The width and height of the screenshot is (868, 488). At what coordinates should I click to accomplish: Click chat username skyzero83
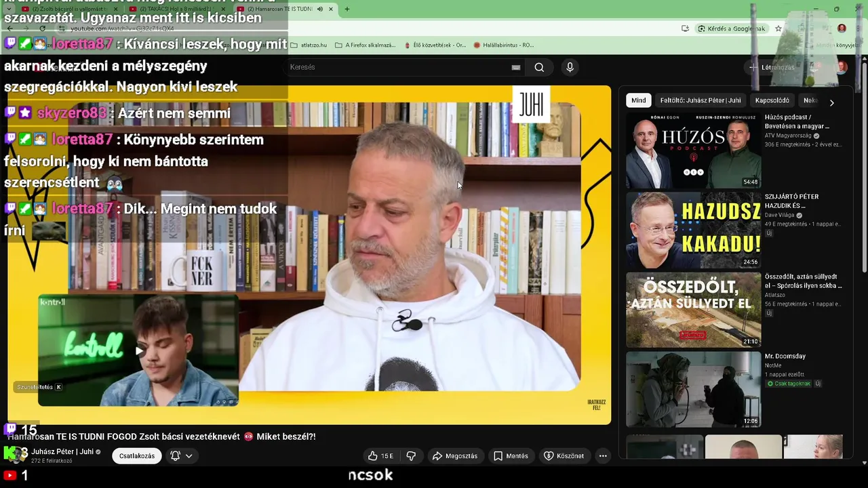[72, 113]
